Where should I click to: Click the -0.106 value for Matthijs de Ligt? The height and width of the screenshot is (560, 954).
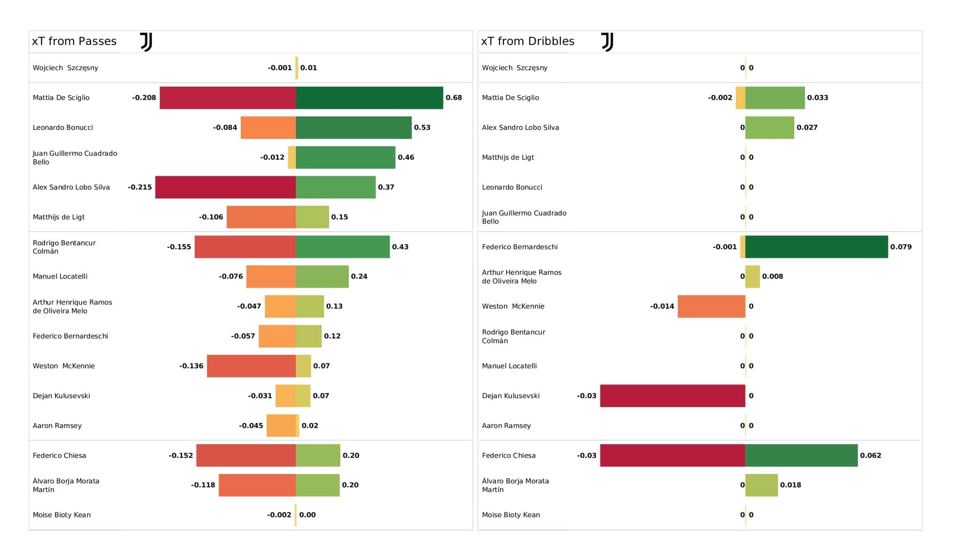click(x=211, y=217)
